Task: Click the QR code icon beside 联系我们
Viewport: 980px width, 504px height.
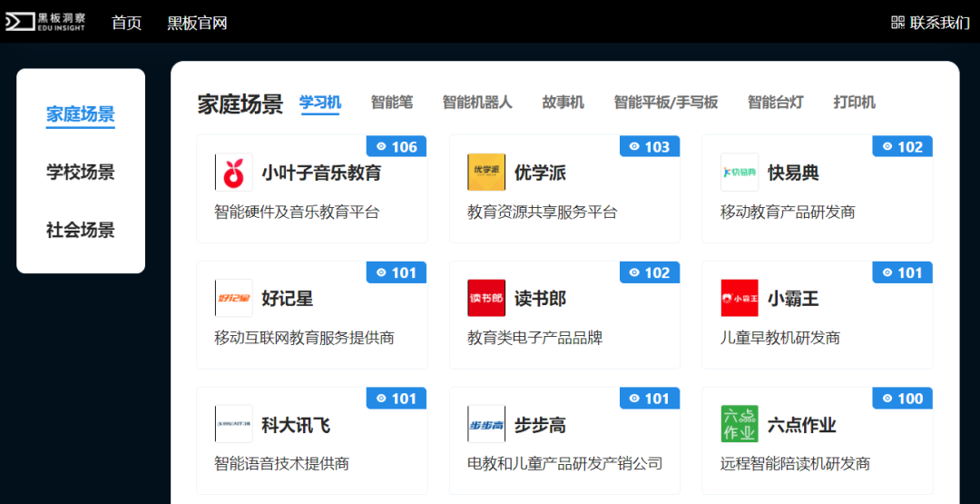Action: (898, 23)
